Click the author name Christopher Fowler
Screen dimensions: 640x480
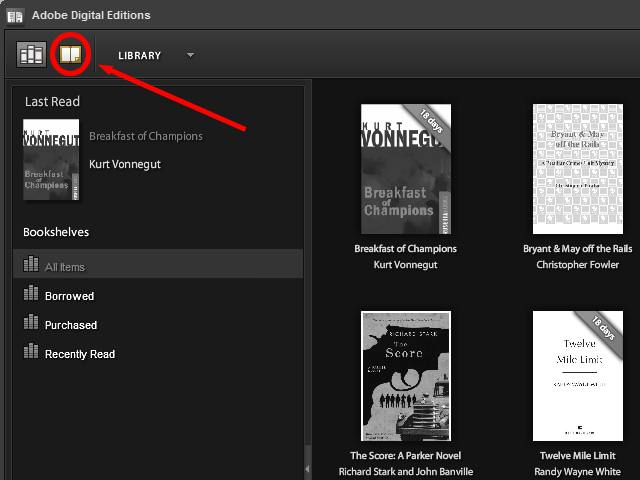tap(578, 264)
